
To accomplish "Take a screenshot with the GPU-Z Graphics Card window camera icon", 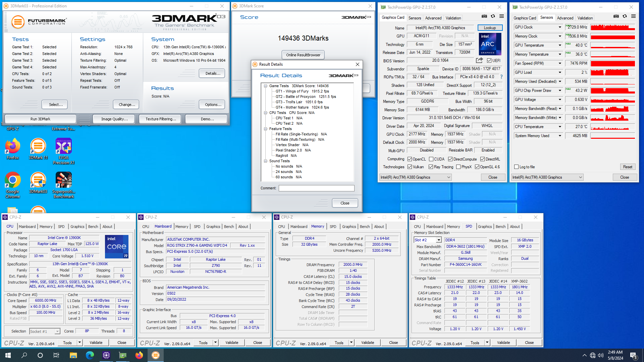I will (484, 16).
